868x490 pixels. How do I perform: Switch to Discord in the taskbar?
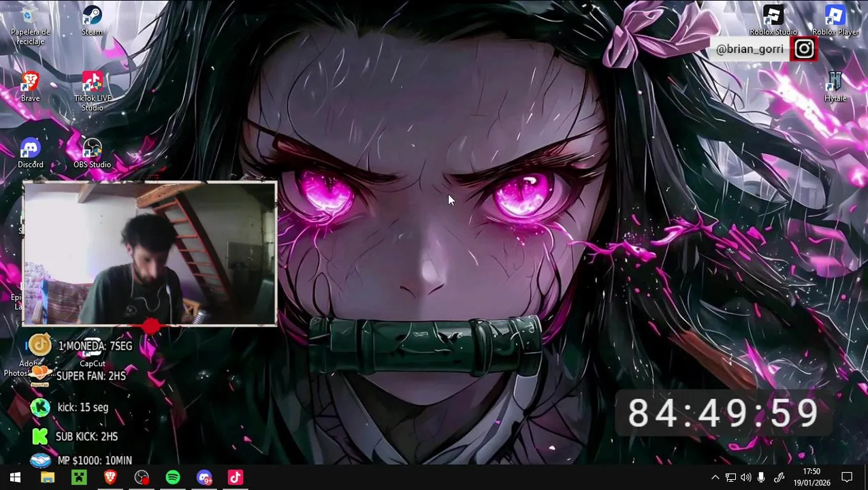pyautogui.click(x=204, y=478)
